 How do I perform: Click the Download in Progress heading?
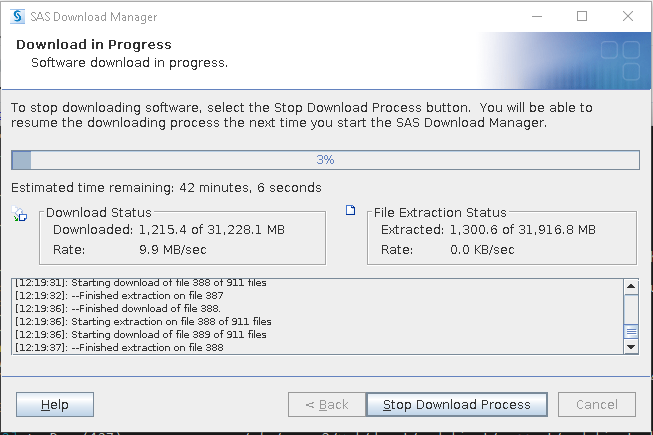point(94,45)
